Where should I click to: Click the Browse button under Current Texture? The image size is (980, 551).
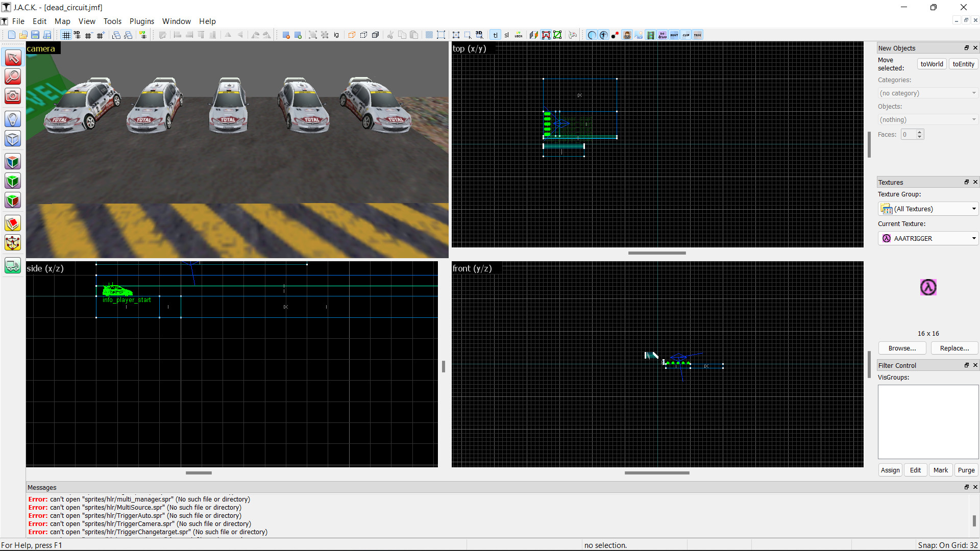(x=901, y=348)
